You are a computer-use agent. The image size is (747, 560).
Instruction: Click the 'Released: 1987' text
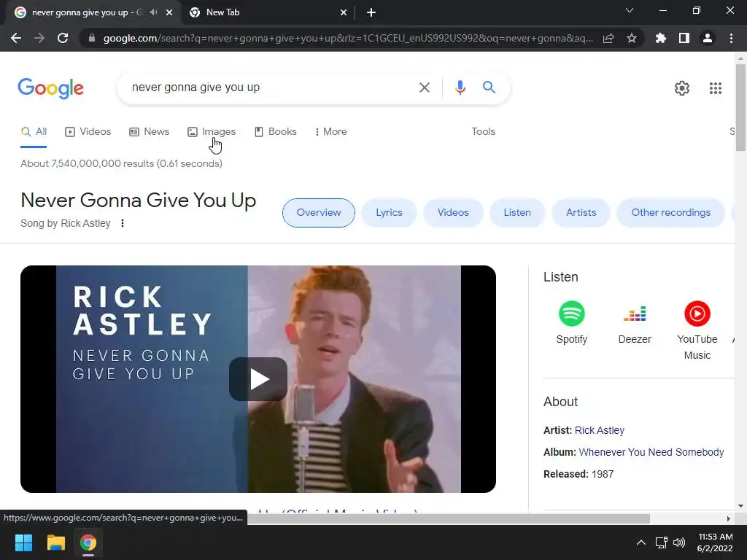pos(578,474)
